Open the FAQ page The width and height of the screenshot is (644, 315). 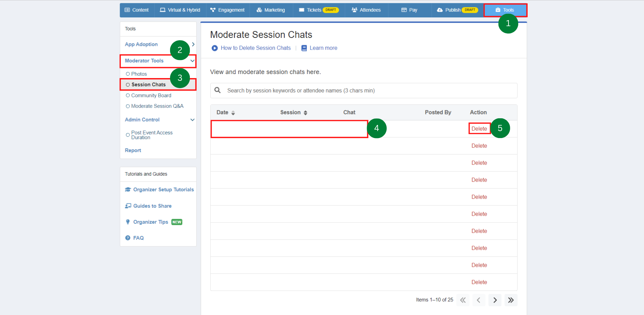point(138,238)
